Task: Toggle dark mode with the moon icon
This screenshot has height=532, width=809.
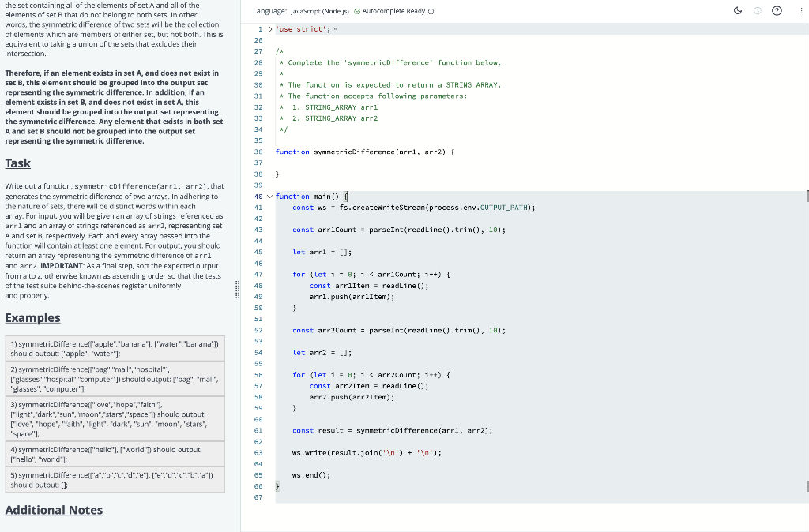Action: pos(738,10)
